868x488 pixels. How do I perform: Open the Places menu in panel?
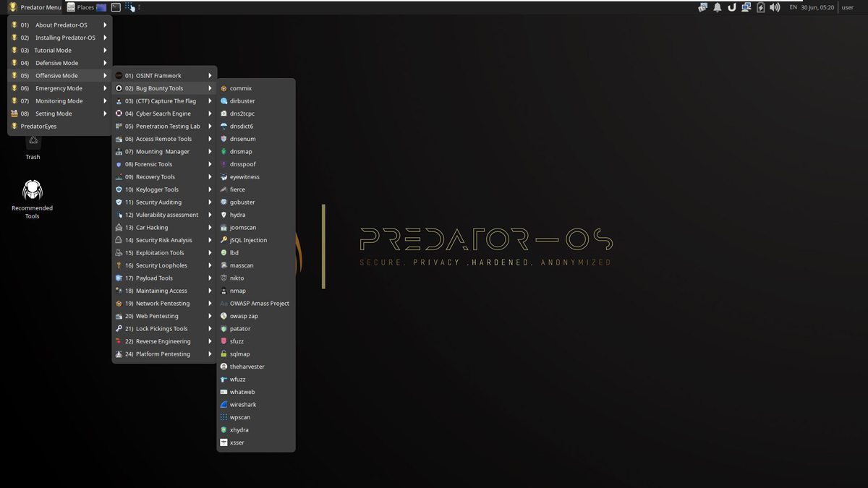click(x=81, y=7)
